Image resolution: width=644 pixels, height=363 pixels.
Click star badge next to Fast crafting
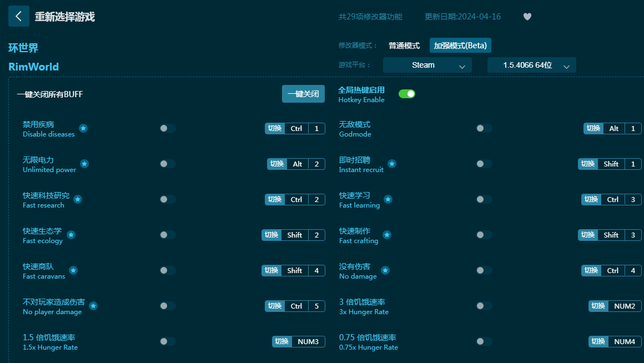point(387,235)
